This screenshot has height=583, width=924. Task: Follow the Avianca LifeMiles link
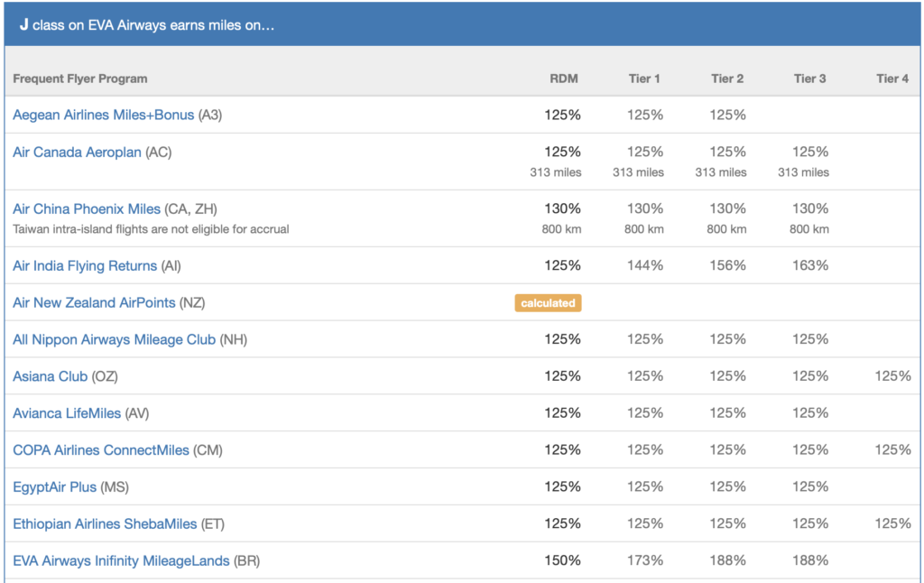pyautogui.click(x=67, y=413)
